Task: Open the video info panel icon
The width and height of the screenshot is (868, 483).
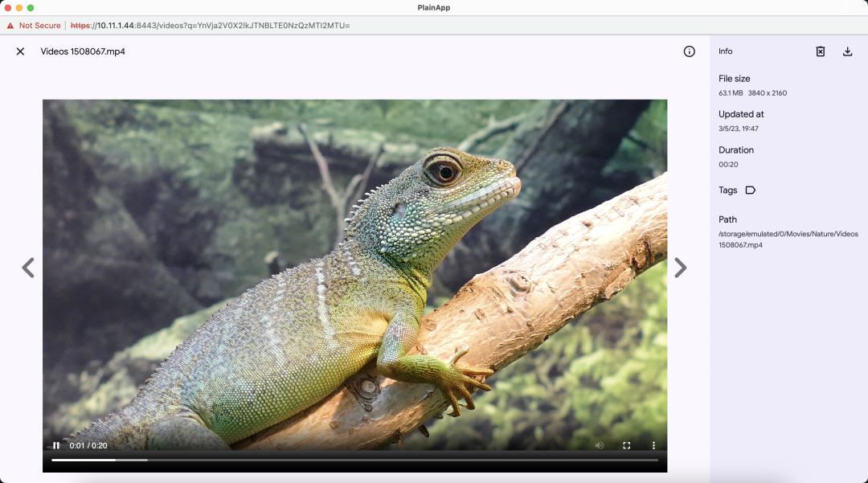Action: [689, 51]
